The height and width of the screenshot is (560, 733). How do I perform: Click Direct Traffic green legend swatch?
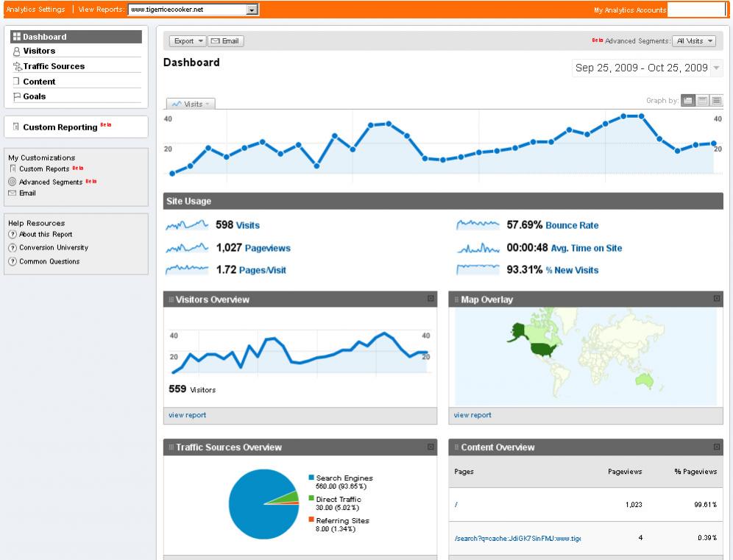pos(311,499)
